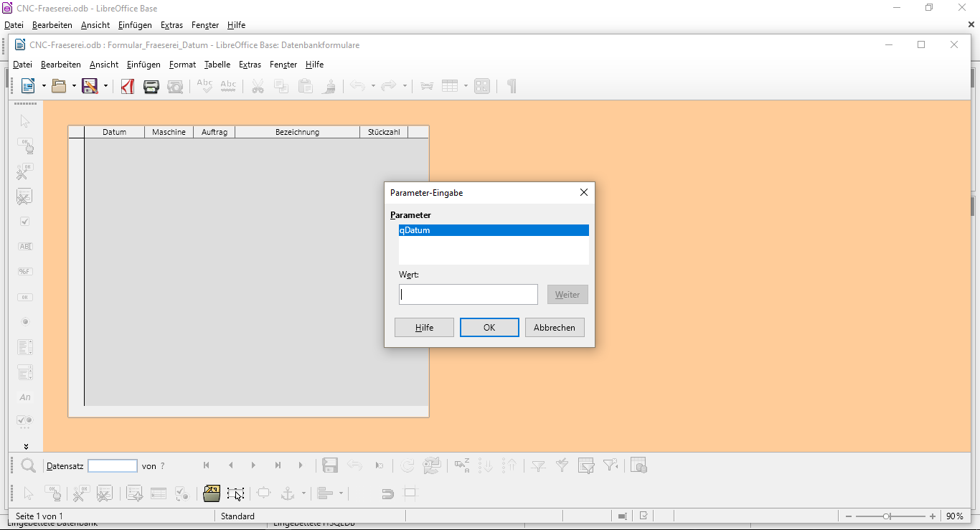The width and height of the screenshot is (980, 530).
Task: Click the Print icon in toolbar
Action: coord(151,86)
